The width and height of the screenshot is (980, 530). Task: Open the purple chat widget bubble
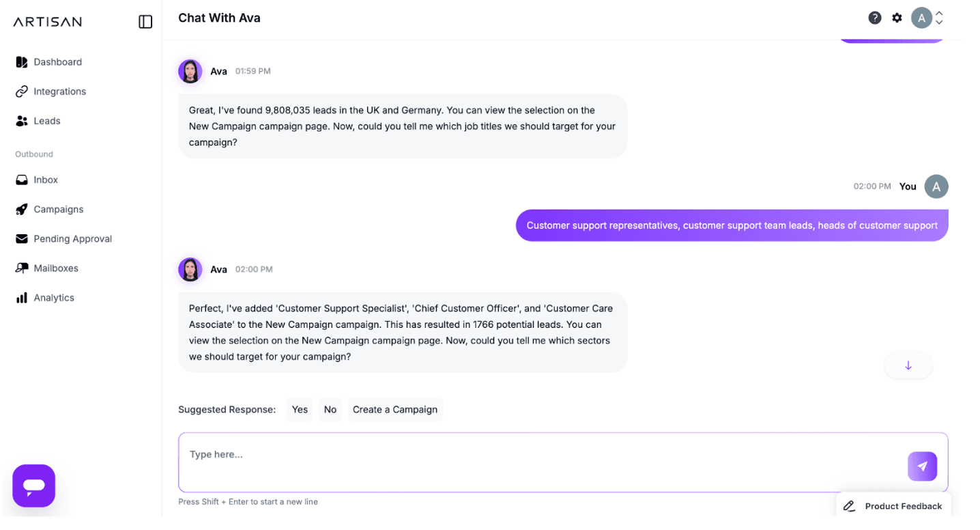click(33, 486)
